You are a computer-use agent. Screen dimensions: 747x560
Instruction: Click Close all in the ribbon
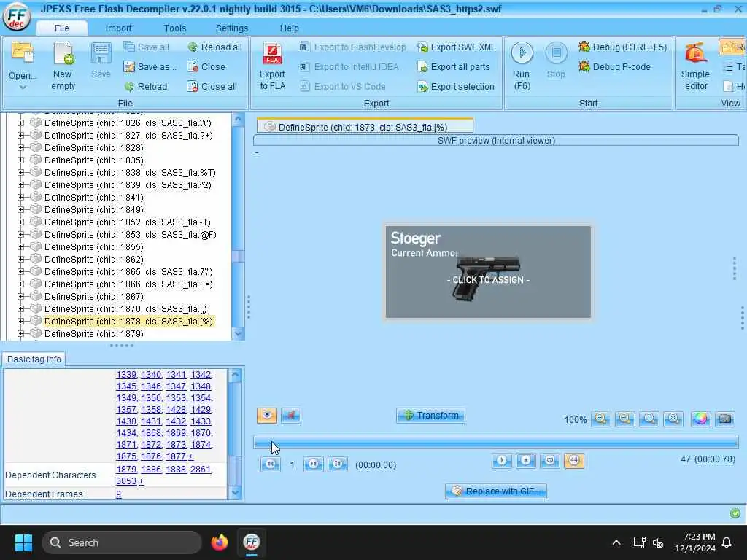[212, 86]
